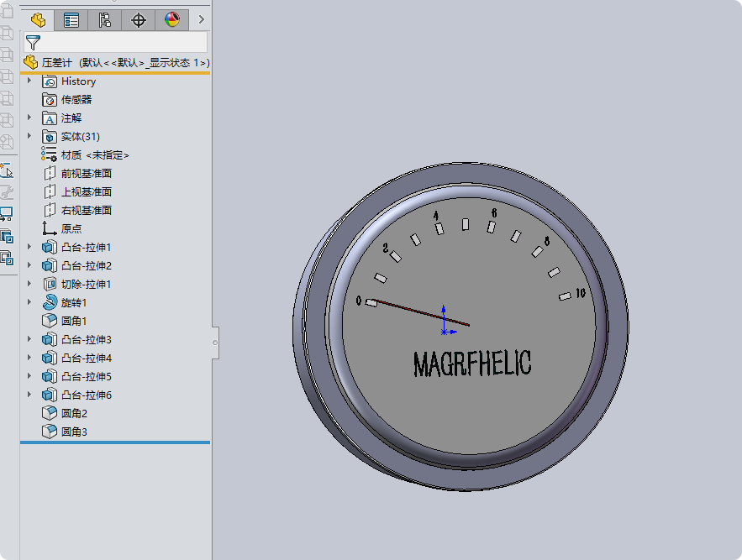Select the 圆角3 fillet icon

(x=50, y=432)
